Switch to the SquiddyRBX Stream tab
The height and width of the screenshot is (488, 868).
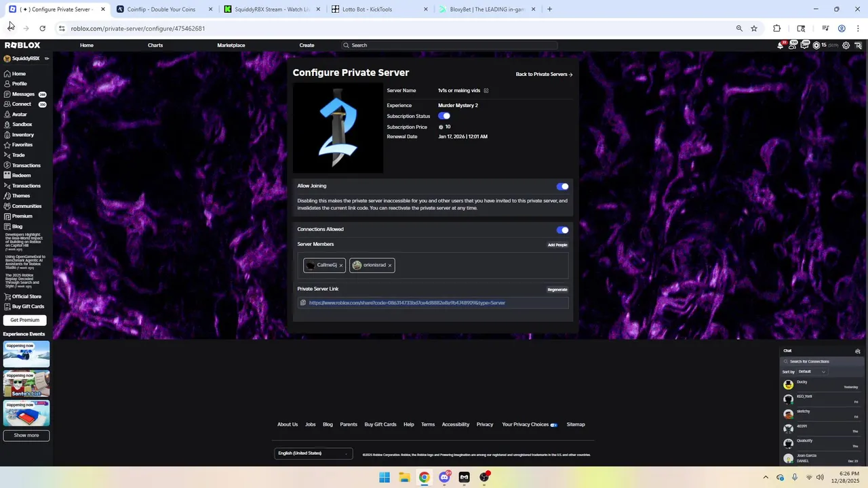click(271, 9)
